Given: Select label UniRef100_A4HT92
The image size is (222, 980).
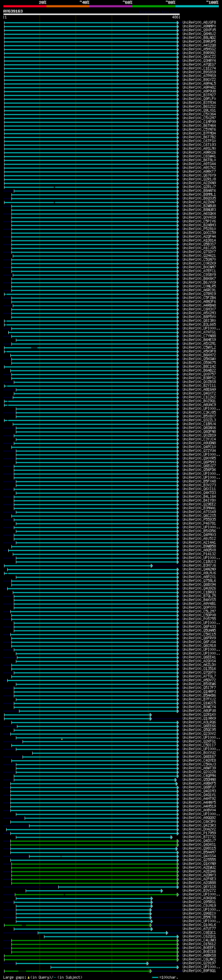Looking at the screenshot, I should point(199,799).
